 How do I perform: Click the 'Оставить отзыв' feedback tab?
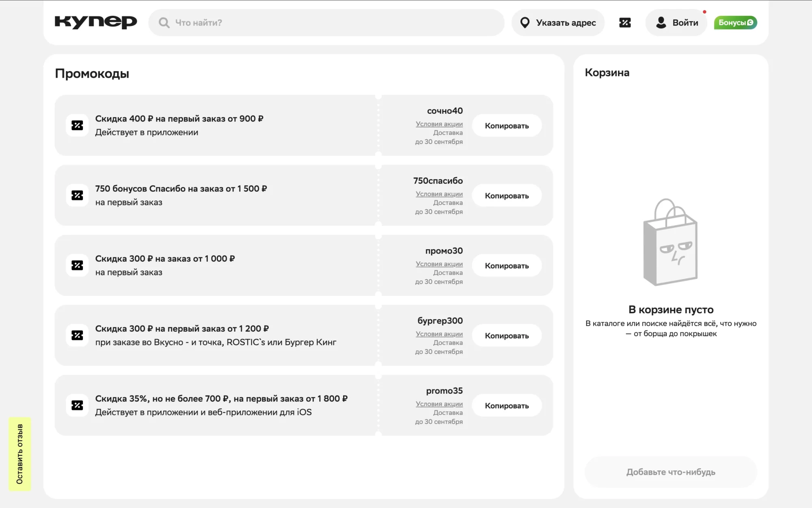[x=19, y=454]
